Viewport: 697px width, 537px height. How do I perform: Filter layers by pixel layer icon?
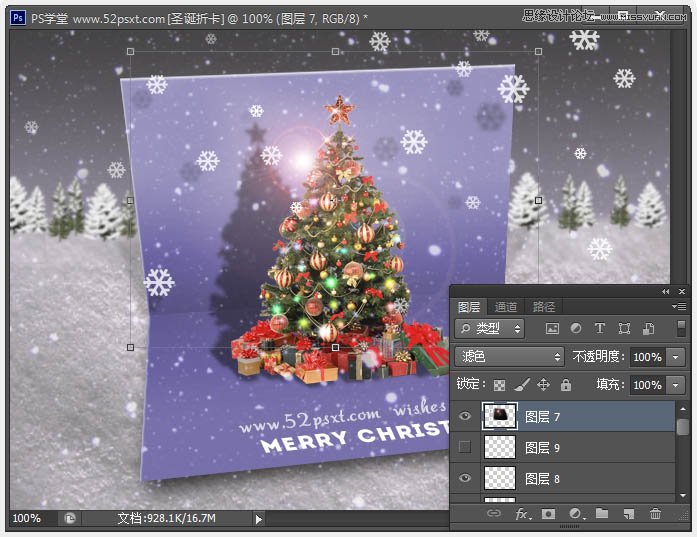pos(552,329)
